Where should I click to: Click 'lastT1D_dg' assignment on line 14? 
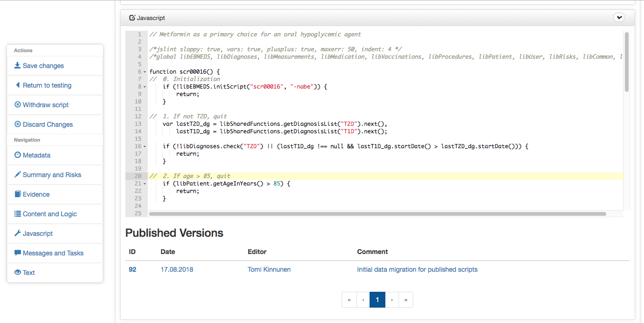(283, 131)
